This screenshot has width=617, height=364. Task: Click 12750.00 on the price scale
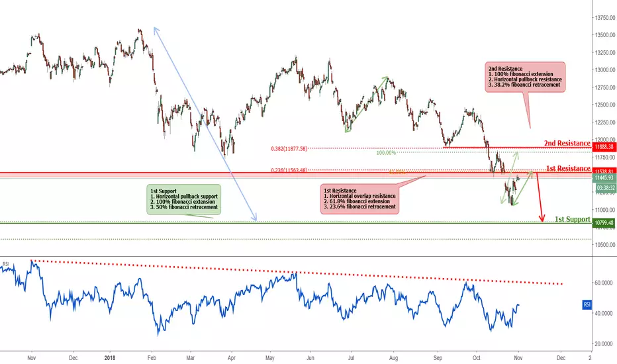coord(605,87)
